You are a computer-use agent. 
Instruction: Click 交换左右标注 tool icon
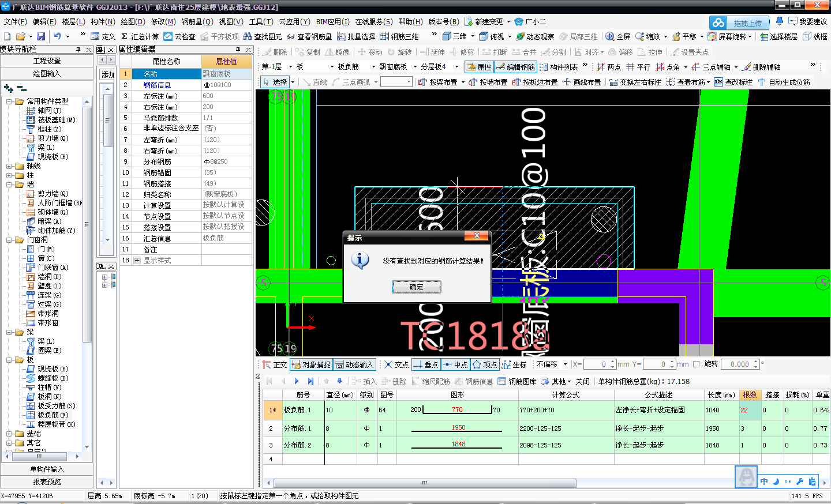(613, 82)
